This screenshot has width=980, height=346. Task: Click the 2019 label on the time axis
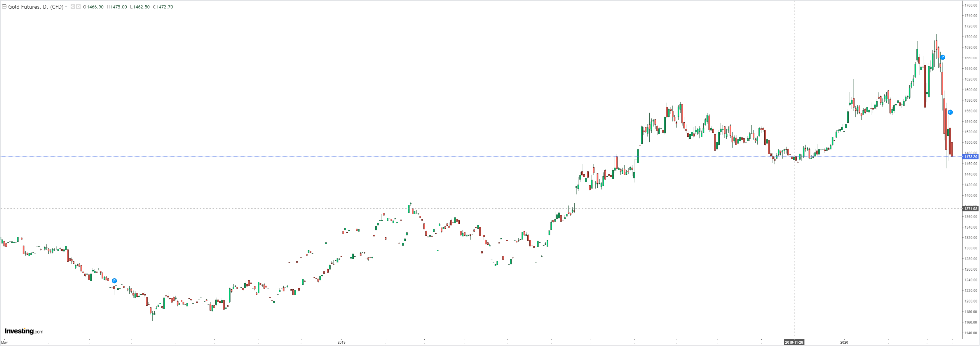(341, 342)
